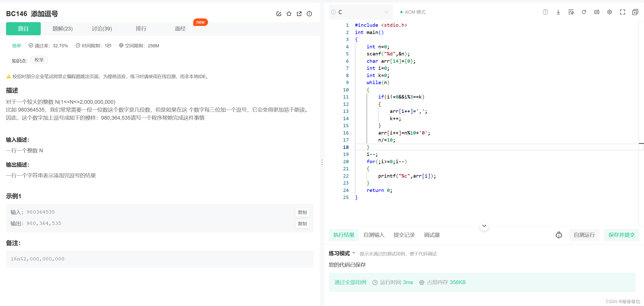Copy the sample input 980364535
Viewport: 644px width, 306px height.
302,212
